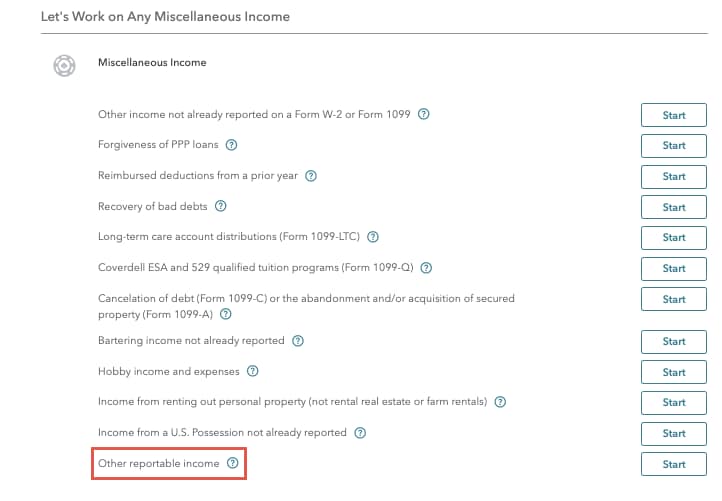The width and height of the screenshot is (722, 501).
Task: Open help icon next to Recovery of bad debts
Action: [221, 206]
